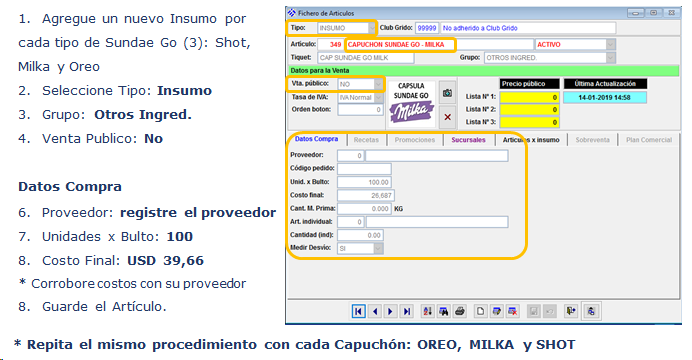692x360 pixels.
Task: Click the Milka capsule product thumbnail
Action: point(411,103)
